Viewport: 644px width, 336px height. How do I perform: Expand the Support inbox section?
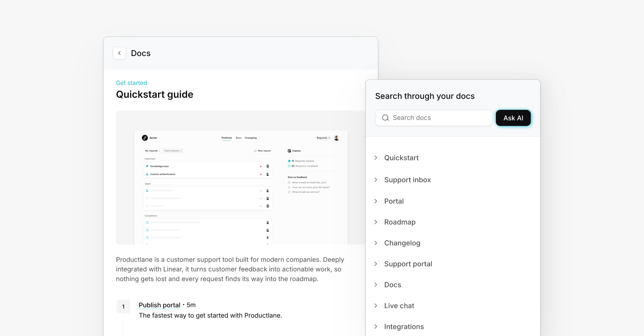point(376,180)
